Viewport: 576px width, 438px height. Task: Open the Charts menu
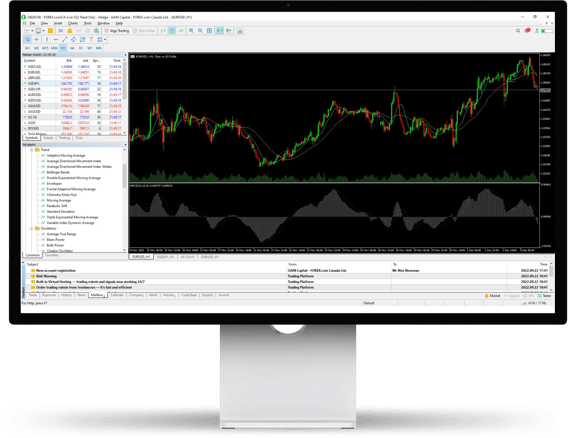pos(73,23)
